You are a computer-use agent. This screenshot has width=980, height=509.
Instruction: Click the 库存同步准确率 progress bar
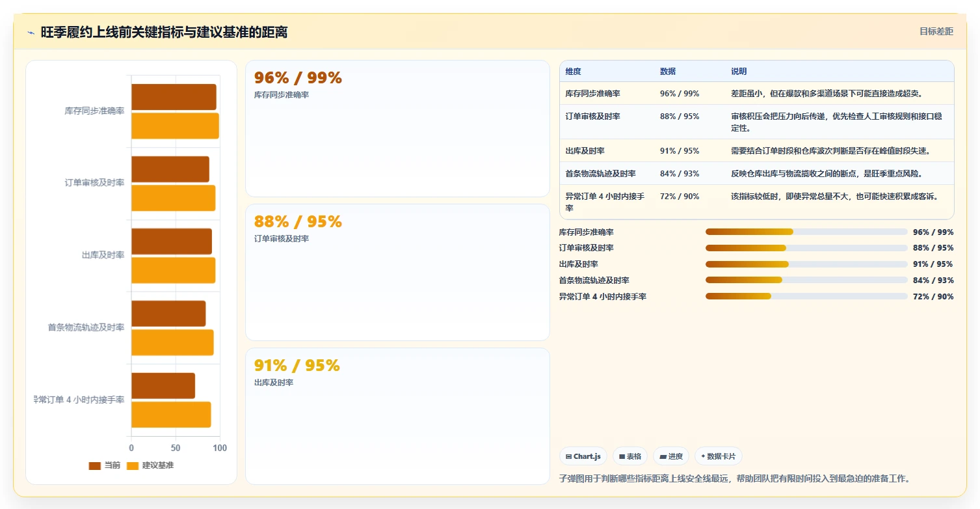coord(806,232)
